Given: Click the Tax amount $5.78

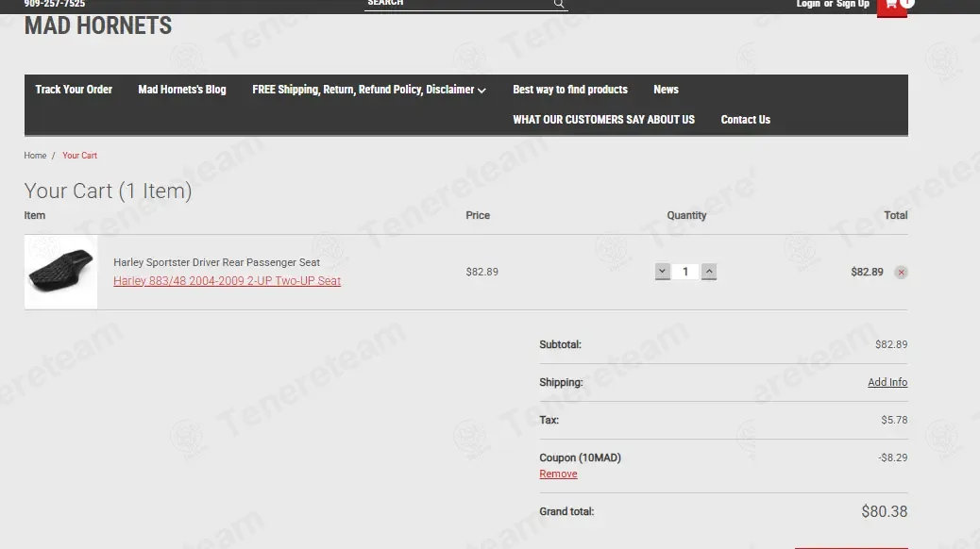Looking at the screenshot, I should coord(894,420).
